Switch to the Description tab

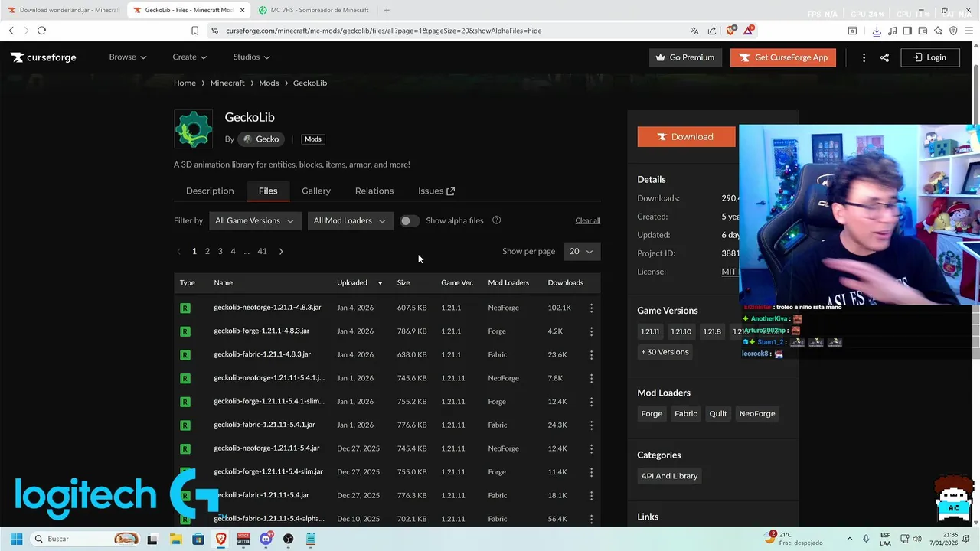(x=210, y=191)
